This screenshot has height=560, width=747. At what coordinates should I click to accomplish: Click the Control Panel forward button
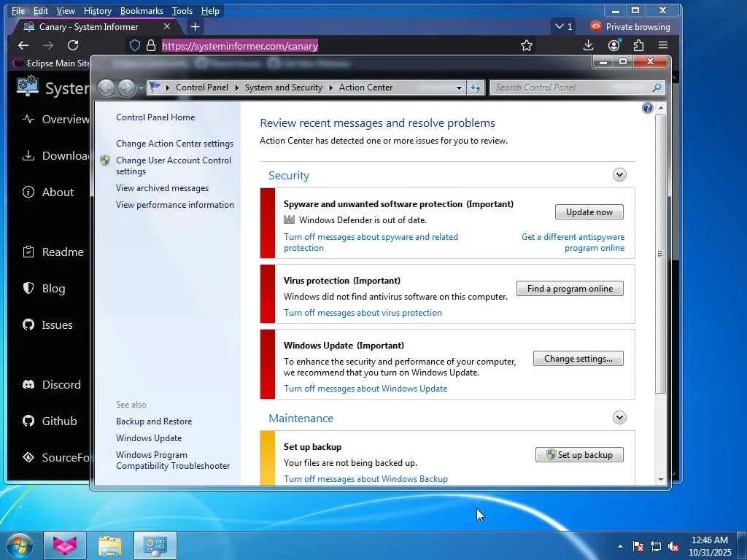126,87
